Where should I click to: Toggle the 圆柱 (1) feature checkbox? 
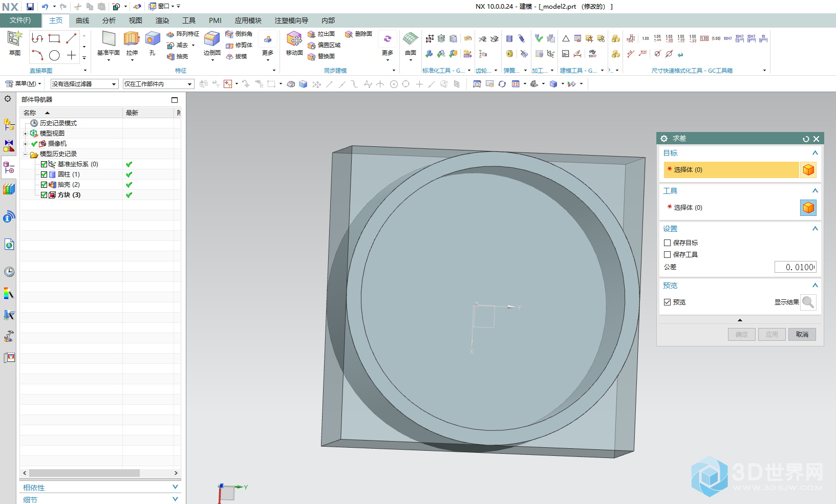[44, 174]
